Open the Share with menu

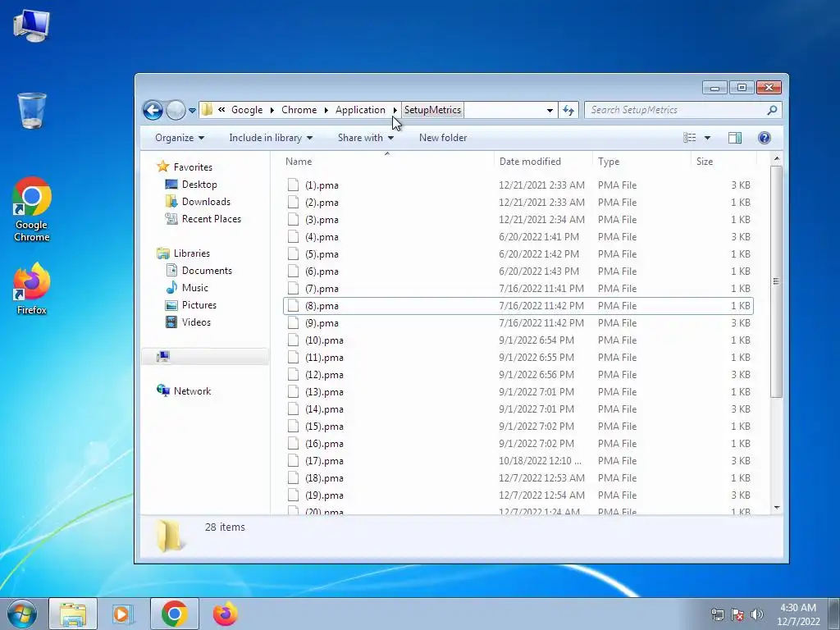pos(365,138)
